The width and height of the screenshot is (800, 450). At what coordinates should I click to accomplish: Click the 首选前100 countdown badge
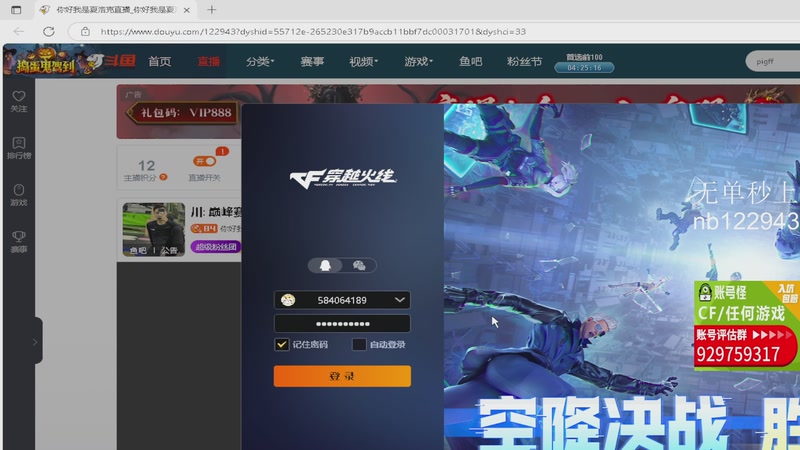[x=584, y=63]
